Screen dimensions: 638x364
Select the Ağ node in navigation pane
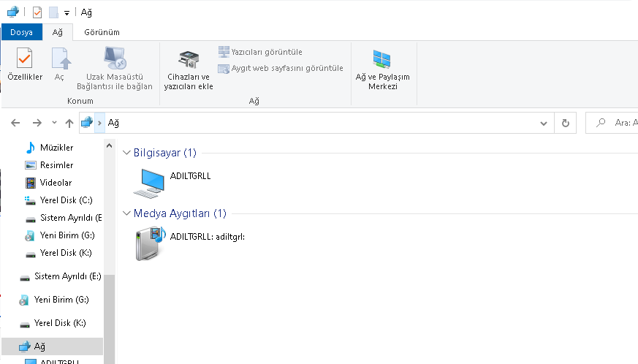(52, 346)
